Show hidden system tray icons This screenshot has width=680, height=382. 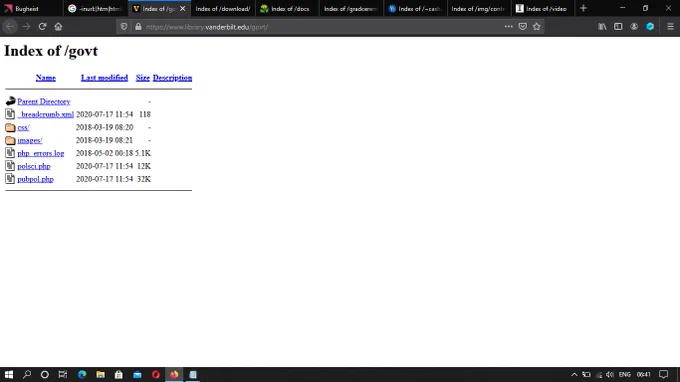pos(574,375)
